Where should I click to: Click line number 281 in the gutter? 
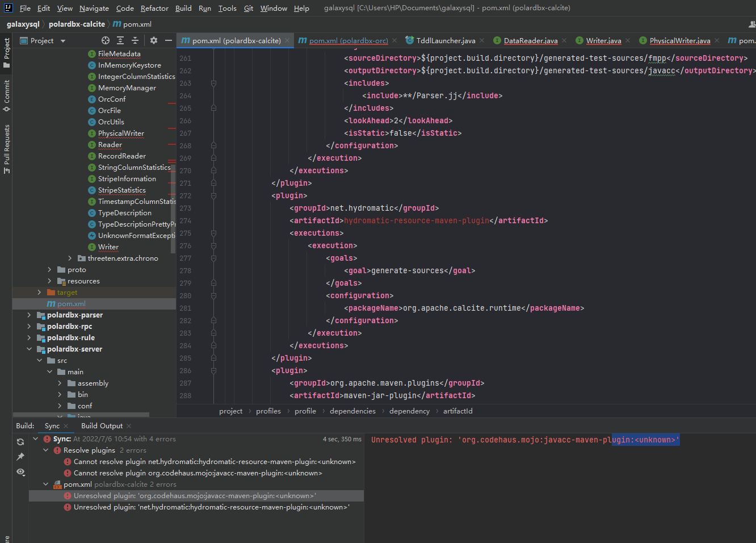[x=185, y=308]
